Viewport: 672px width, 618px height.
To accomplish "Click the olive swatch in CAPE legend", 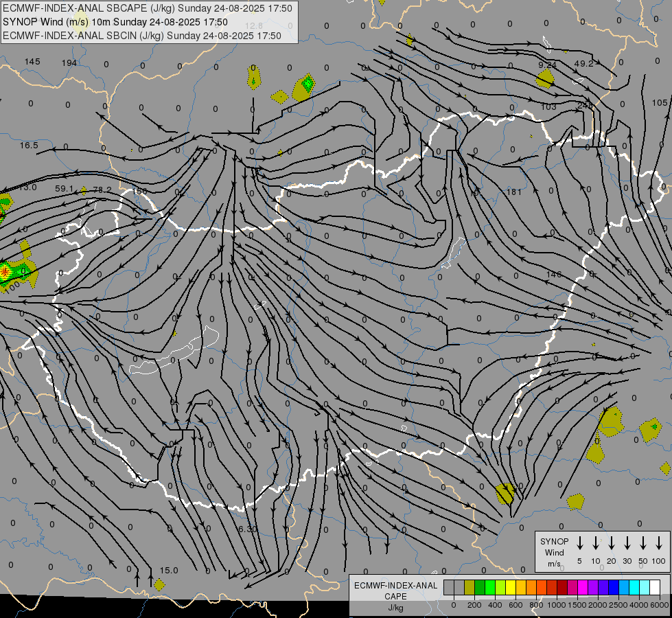I will pos(470,587).
